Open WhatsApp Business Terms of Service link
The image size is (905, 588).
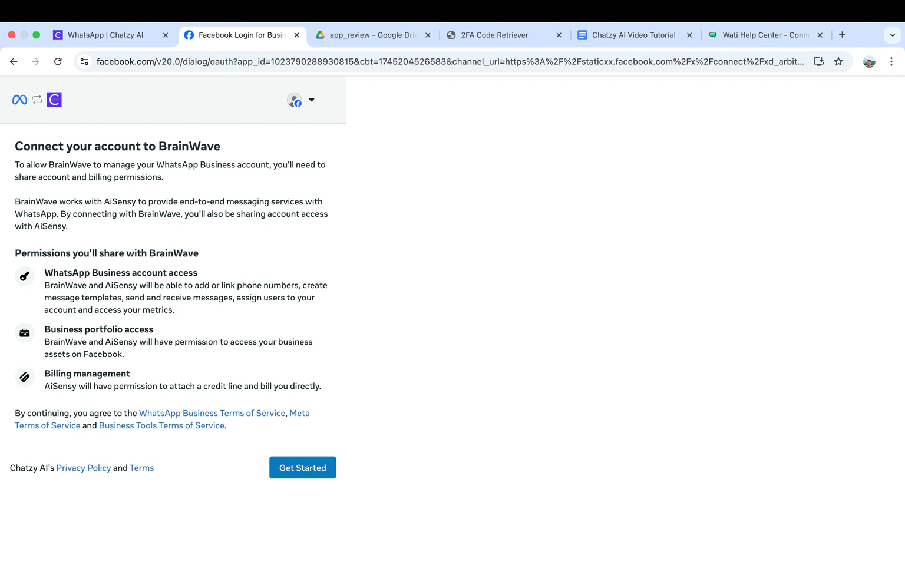(x=212, y=414)
